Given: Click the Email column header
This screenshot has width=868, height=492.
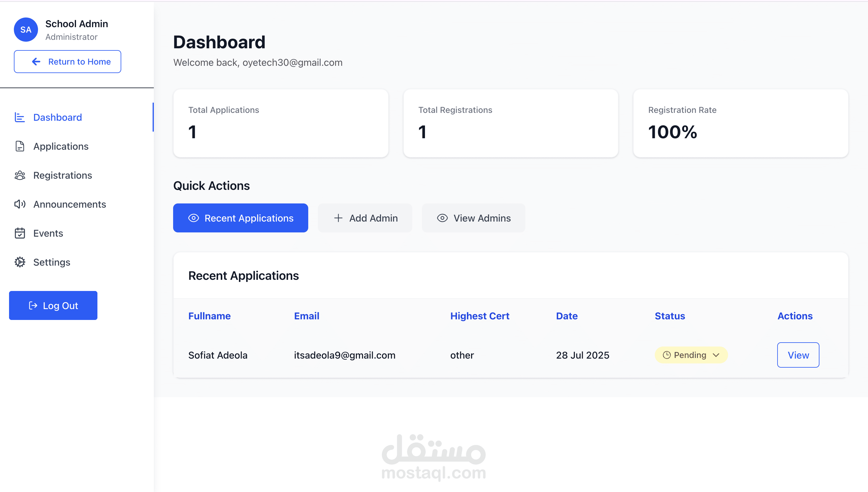Looking at the screenshot, I should coord(306,316).
